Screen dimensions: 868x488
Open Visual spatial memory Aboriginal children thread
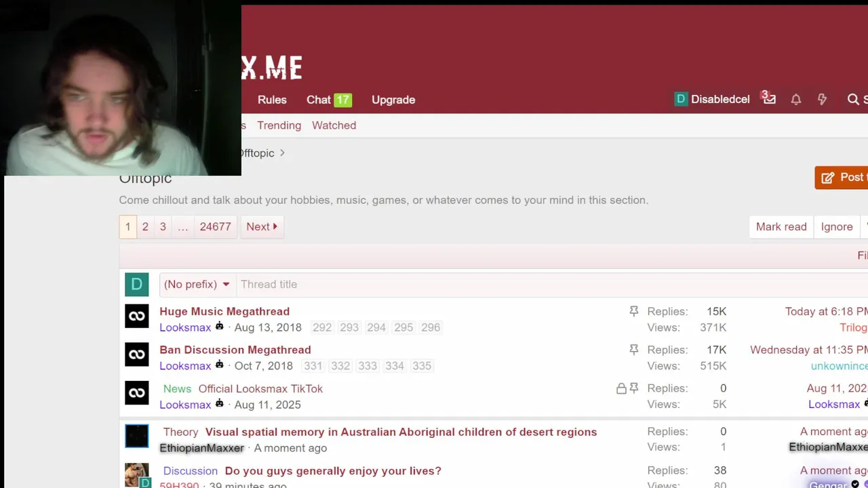[x=401, y=432]
